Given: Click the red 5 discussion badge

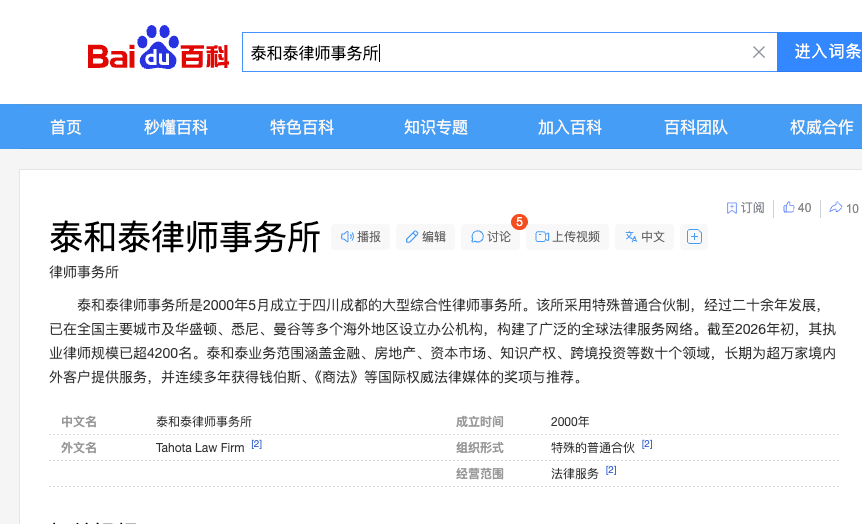Looking at the screenshot, I should pyautogui.click(x=519, y=222).
